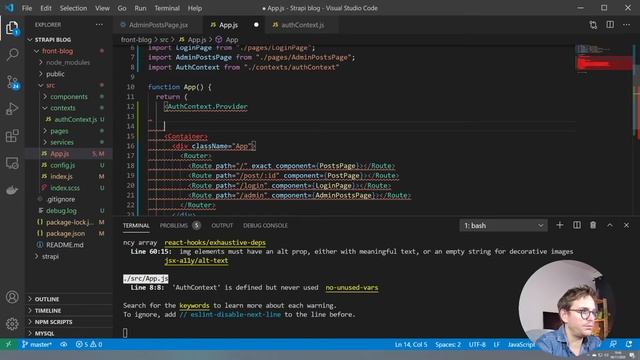Expand the node_modules folder
Viewport: 640px width, 360px height.
pyautogui.click(x=67, y=62)
